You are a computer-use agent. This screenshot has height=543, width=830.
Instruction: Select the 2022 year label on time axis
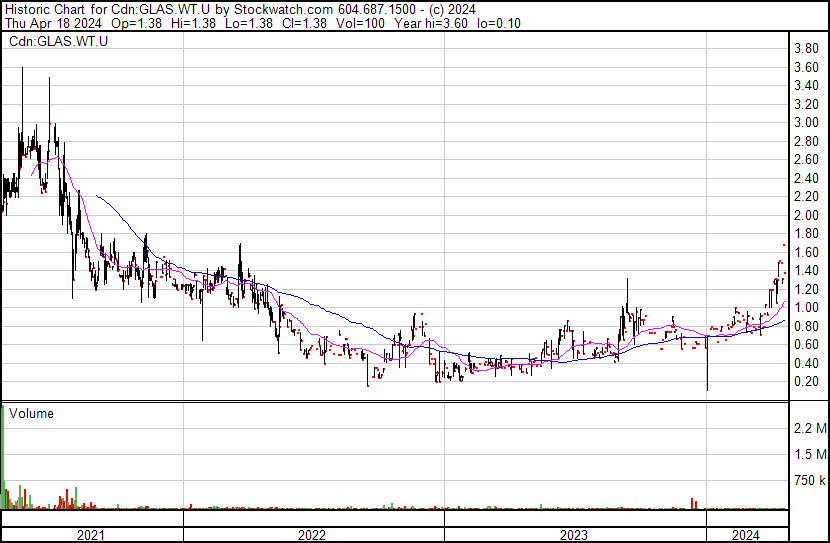[x=312, y=535]
